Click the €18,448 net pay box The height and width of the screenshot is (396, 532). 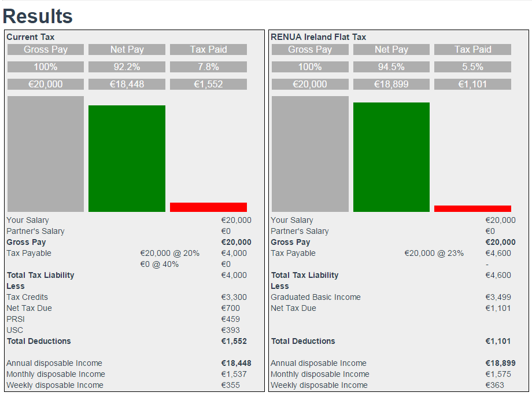coord(127,84)
